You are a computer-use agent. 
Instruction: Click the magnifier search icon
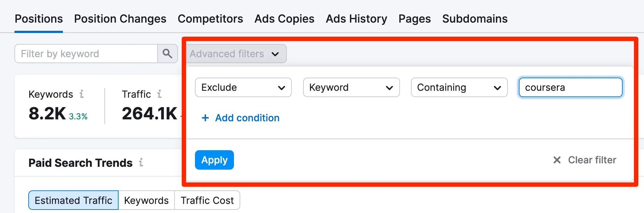167,54
